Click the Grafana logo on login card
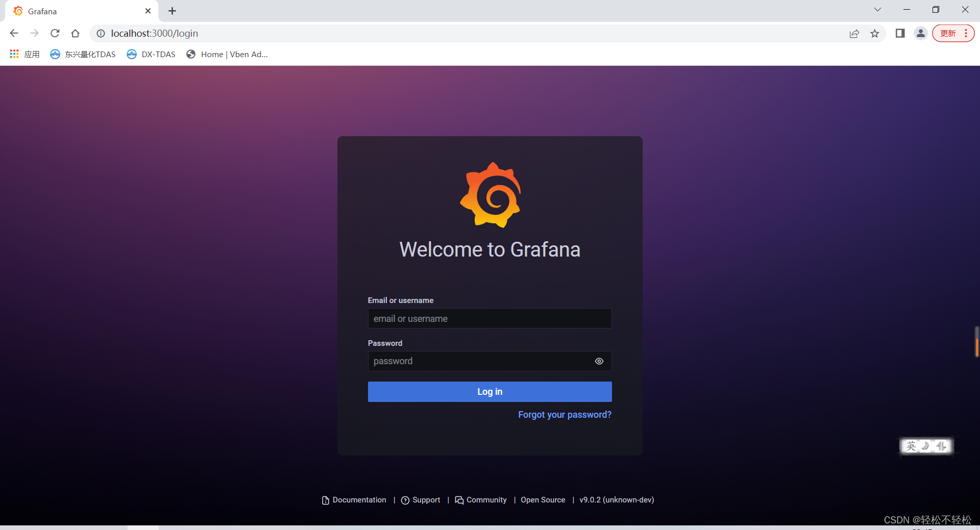The height and width of the screenshot is (530, 980). pyautogui.click(x=490, y=195)
